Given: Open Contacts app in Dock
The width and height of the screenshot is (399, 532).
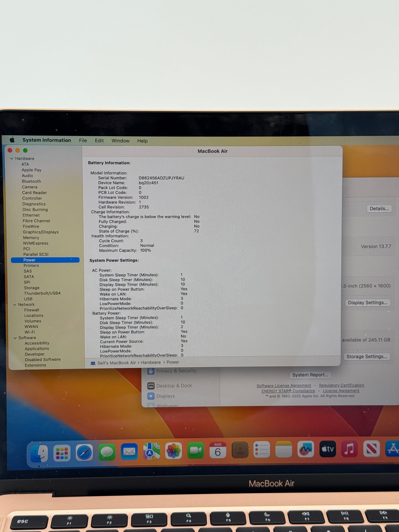Looking at the screenshot, I should click(240, 450).
